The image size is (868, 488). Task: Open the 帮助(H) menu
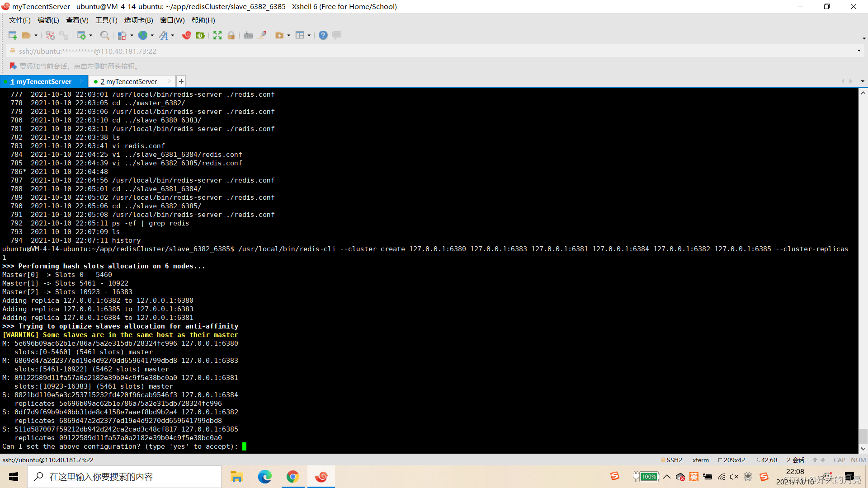pos(203,20)
